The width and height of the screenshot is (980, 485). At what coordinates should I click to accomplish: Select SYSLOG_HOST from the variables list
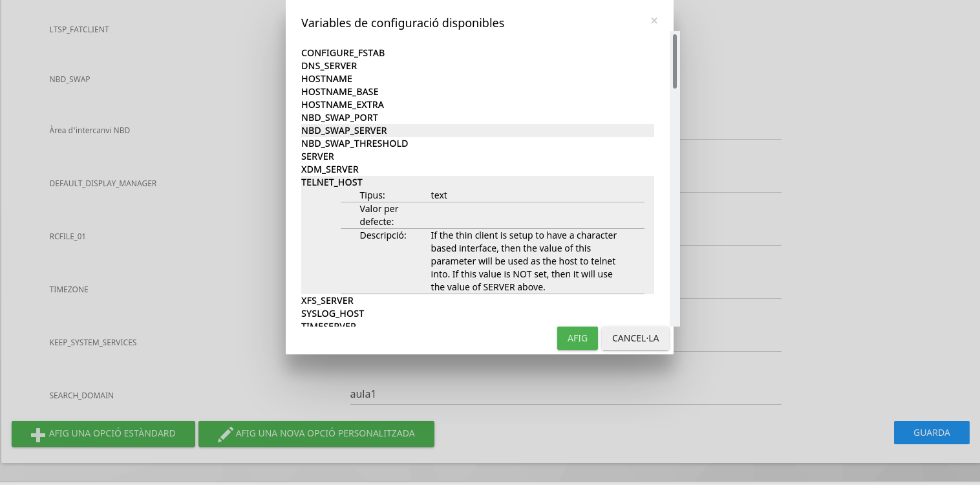(x=332, y=314)
